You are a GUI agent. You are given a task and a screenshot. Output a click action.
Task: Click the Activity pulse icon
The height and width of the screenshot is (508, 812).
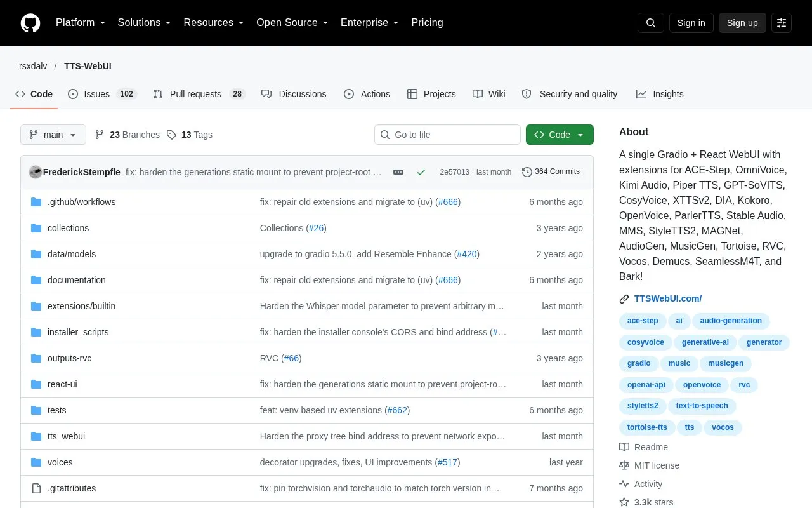pos(624,484)
